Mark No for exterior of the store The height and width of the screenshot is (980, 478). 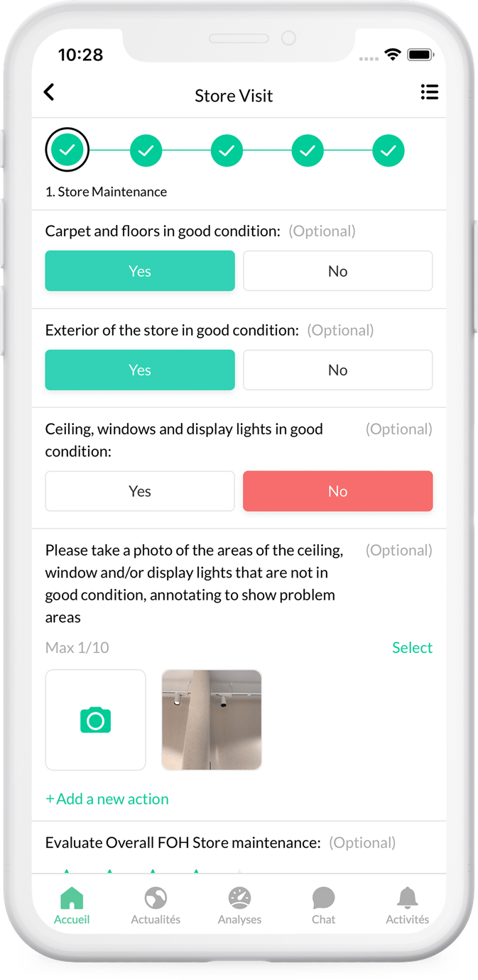337,370
